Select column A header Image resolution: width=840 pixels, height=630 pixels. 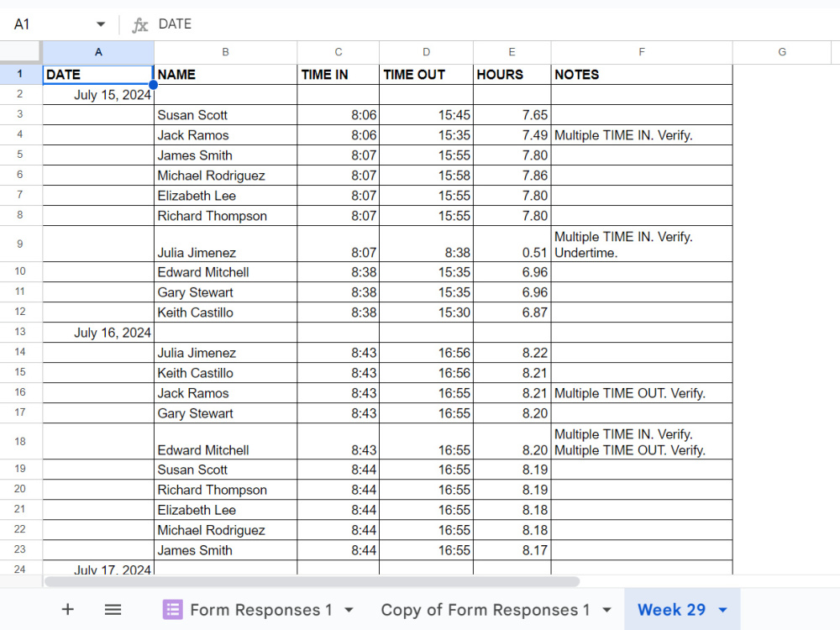[x=98, y=52]
